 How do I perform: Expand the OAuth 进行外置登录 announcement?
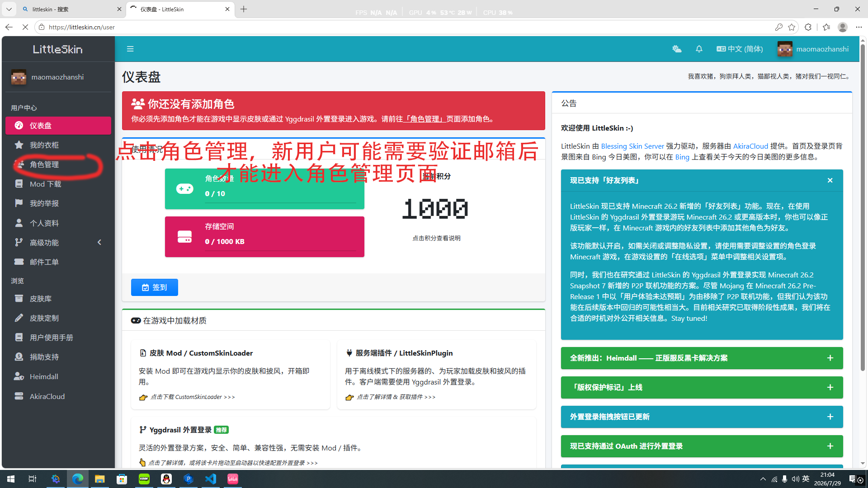830,446
